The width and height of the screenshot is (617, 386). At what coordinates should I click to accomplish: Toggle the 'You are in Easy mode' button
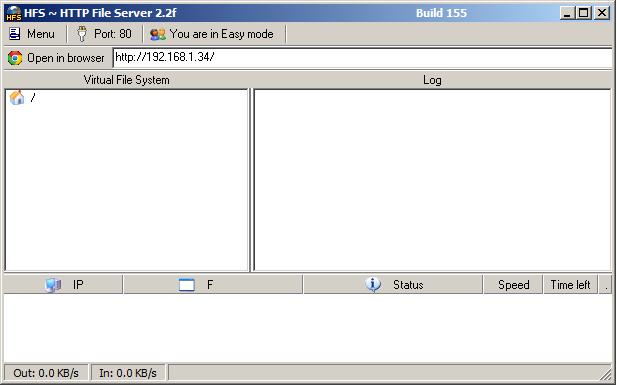(212, 34)
